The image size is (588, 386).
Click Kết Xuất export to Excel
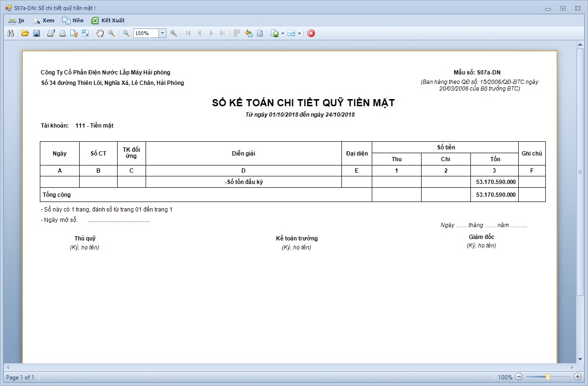point(108,20)
